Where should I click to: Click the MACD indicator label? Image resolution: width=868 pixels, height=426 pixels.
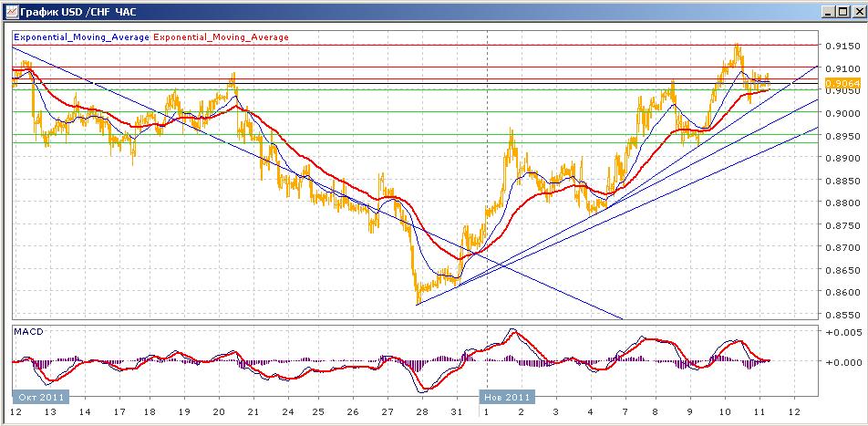[29, 331]
